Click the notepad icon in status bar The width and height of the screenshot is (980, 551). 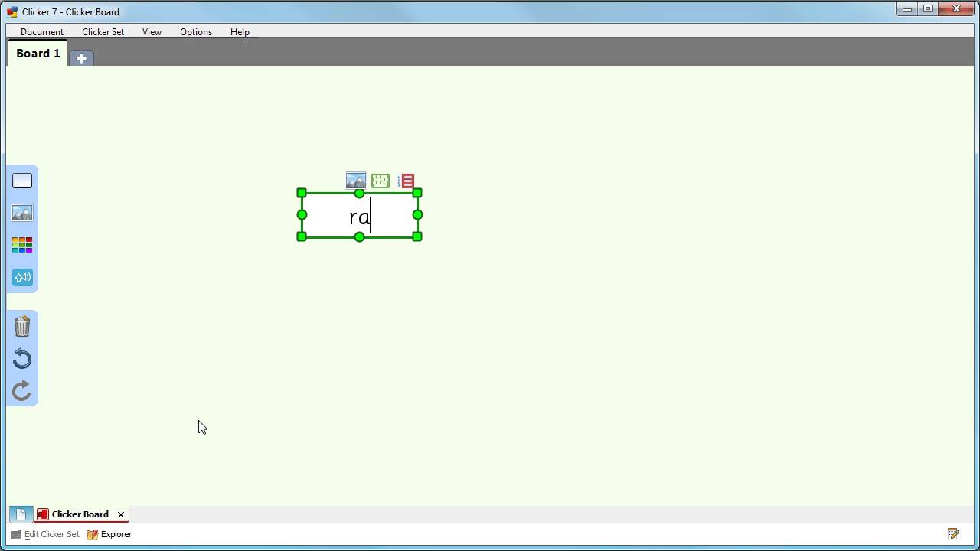[x=953, y=534]
